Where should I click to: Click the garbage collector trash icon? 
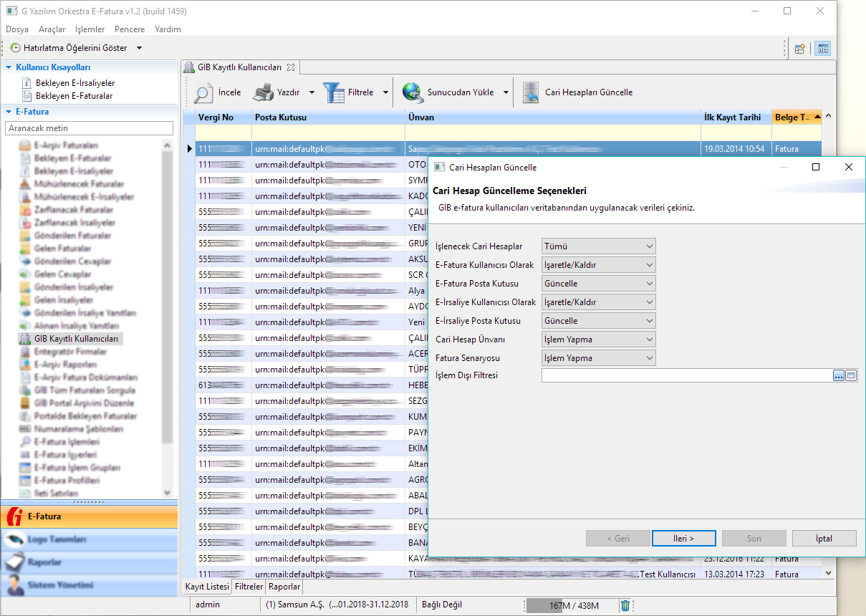[x=625, y=605]
